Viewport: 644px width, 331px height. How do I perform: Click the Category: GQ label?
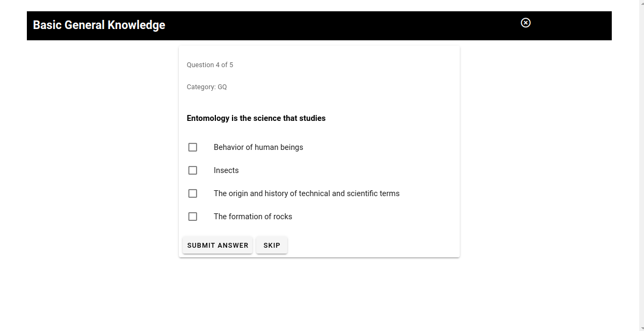(x=207, y=87)
